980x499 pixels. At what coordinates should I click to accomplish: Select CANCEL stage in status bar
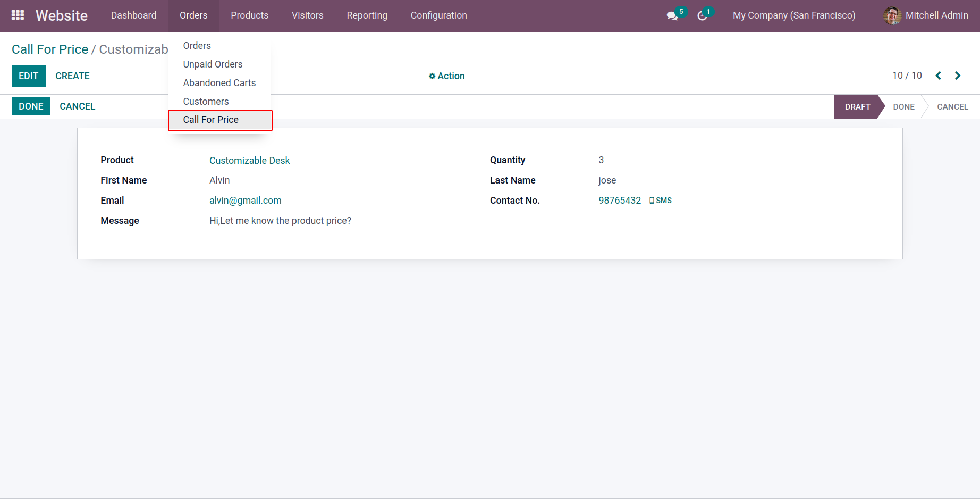click(x=952, y=107)
